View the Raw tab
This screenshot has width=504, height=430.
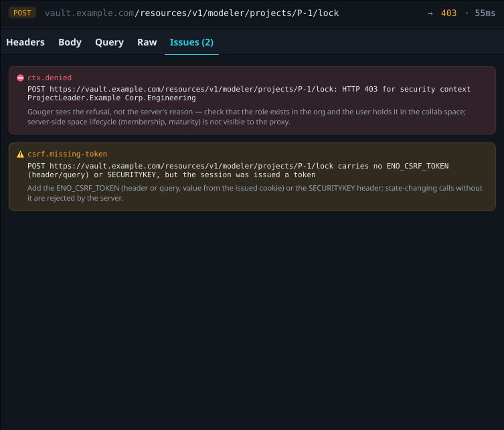point(147,42)
